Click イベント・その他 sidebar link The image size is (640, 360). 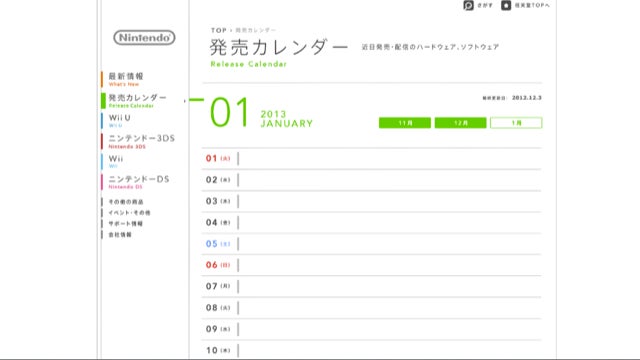(129, 213)
